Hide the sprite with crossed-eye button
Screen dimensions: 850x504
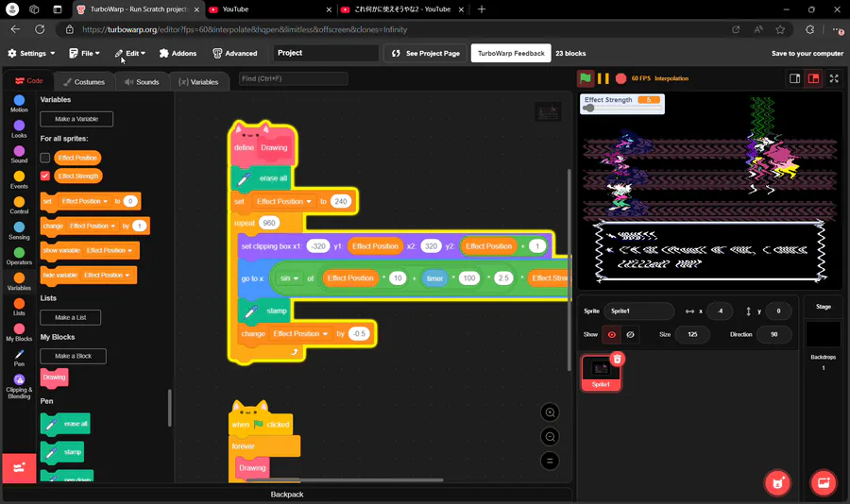pos(630,334)
